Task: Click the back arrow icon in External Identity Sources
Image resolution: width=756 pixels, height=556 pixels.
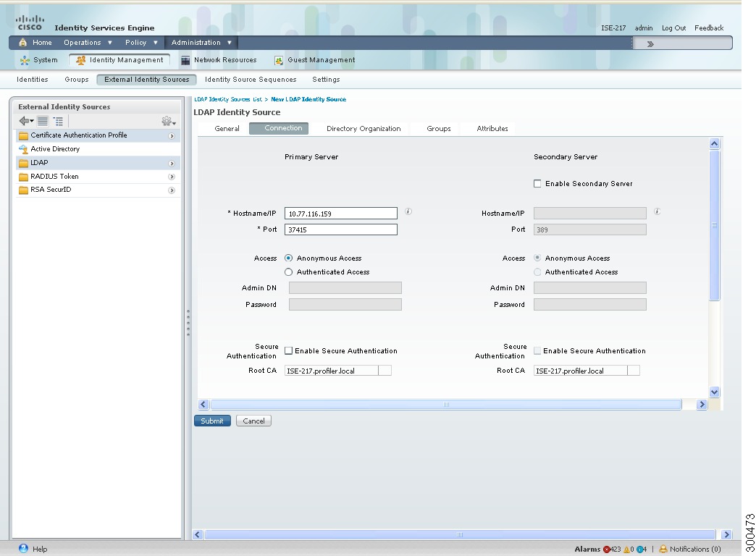Action: tap(25, 121)
